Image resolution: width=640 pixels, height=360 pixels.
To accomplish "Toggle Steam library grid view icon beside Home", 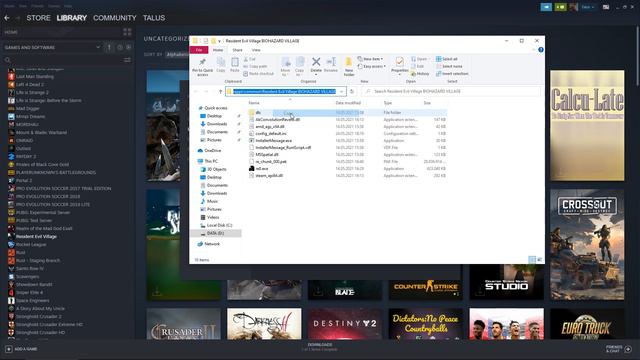I will [127, 32].
